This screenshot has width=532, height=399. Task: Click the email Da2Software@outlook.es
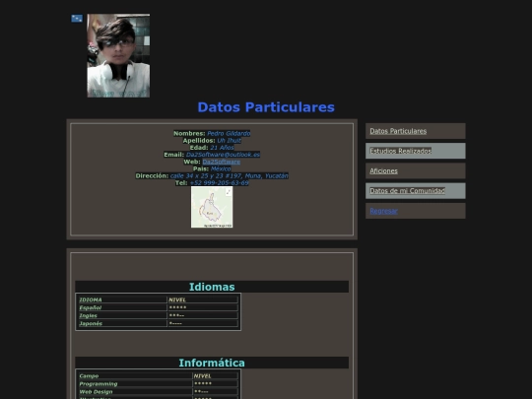tap(223, 155)
